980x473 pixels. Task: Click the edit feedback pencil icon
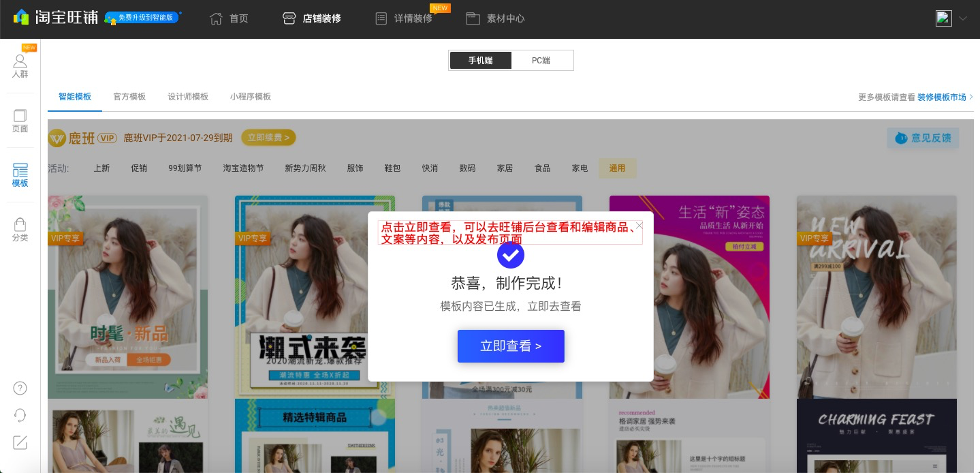20,442
